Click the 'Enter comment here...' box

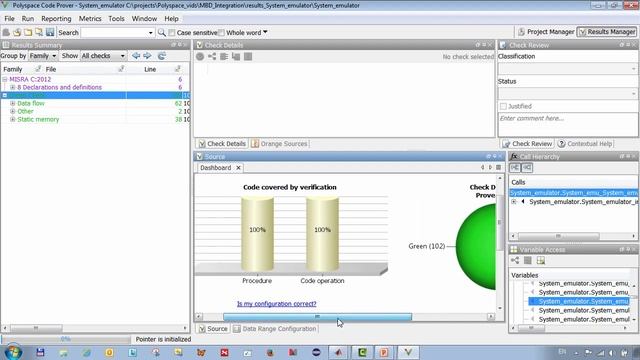(567, 125)
